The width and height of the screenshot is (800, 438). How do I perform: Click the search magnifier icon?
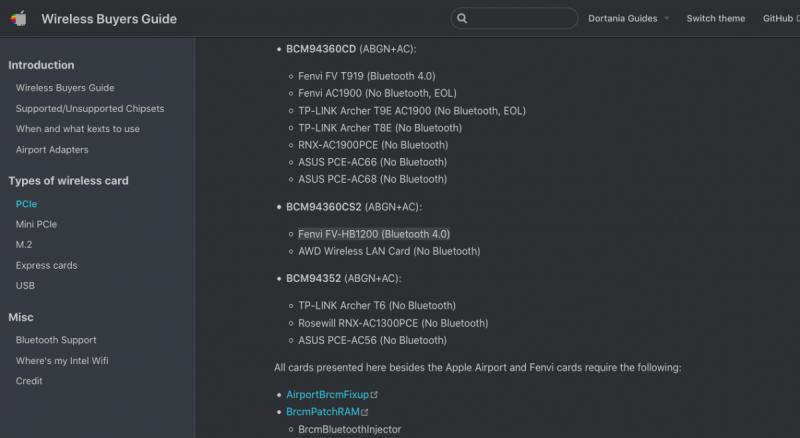pos(461,18)
